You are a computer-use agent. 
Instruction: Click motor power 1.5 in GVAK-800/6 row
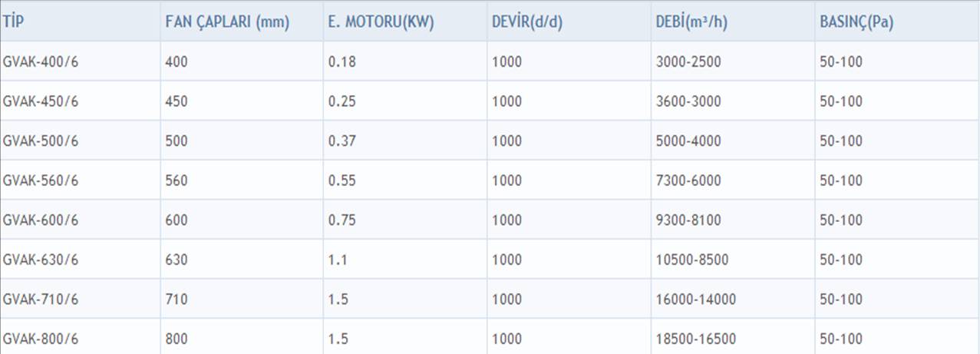pos(338,339)
